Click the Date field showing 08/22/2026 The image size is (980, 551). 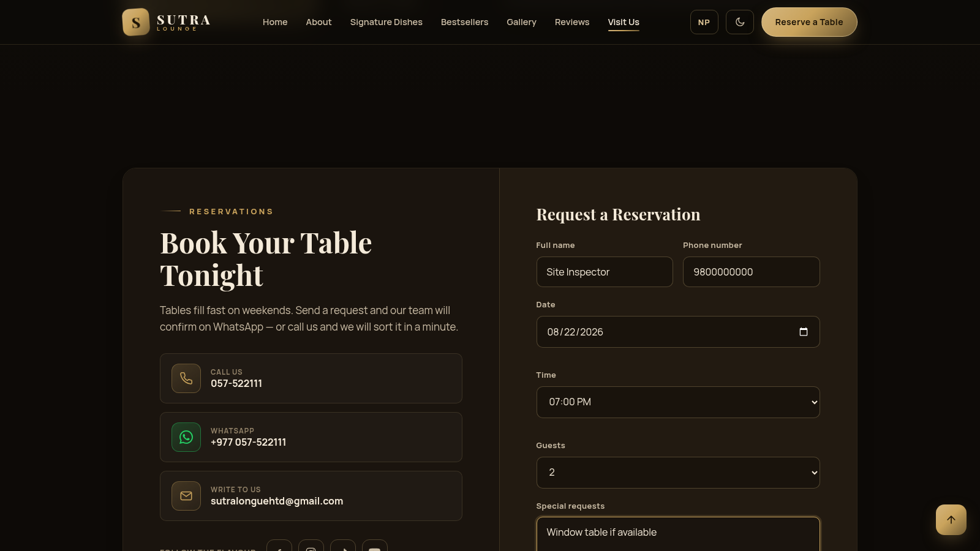(678, 332)
